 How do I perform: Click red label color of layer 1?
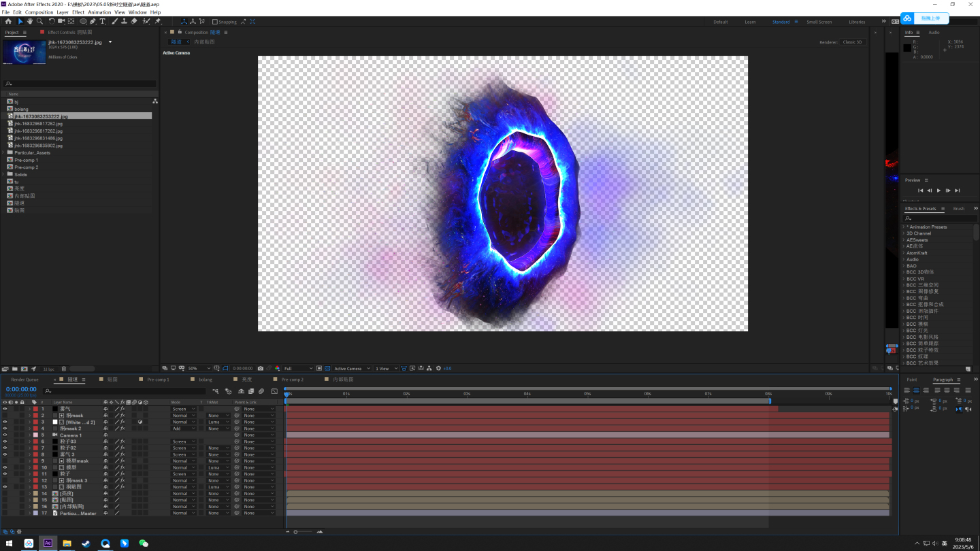pyautogui.click(x=35, y=409)
